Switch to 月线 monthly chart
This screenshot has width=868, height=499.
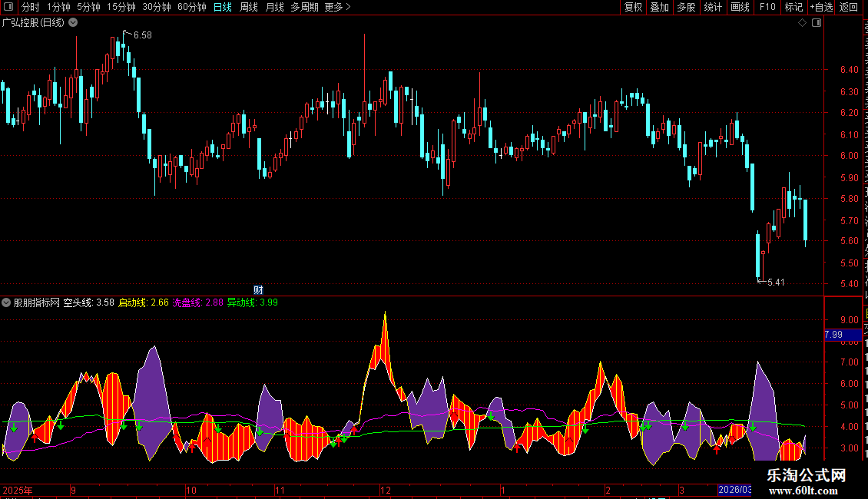coord(274,7)
